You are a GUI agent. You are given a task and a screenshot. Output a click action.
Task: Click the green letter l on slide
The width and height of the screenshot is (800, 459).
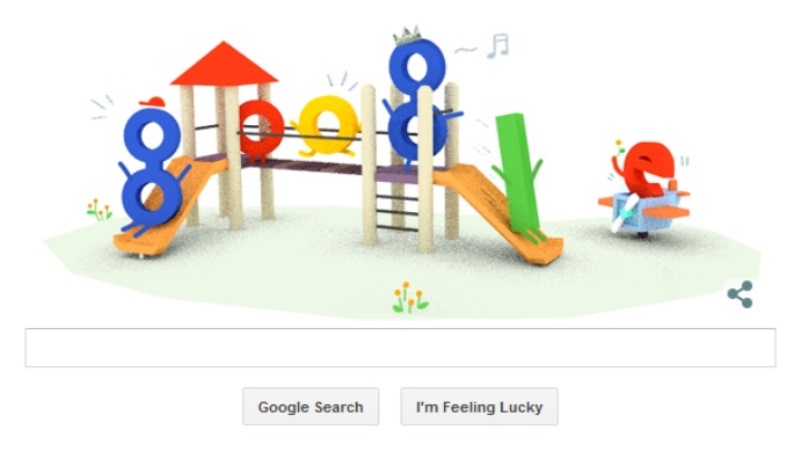click(518, 176)
